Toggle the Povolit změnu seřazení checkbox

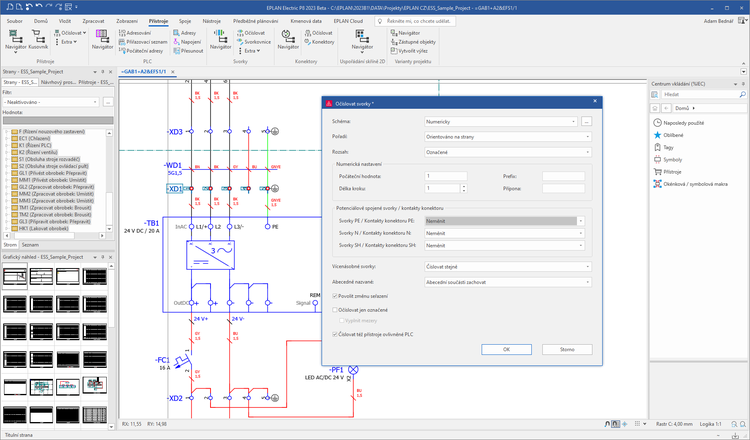(x=334, y=297)
